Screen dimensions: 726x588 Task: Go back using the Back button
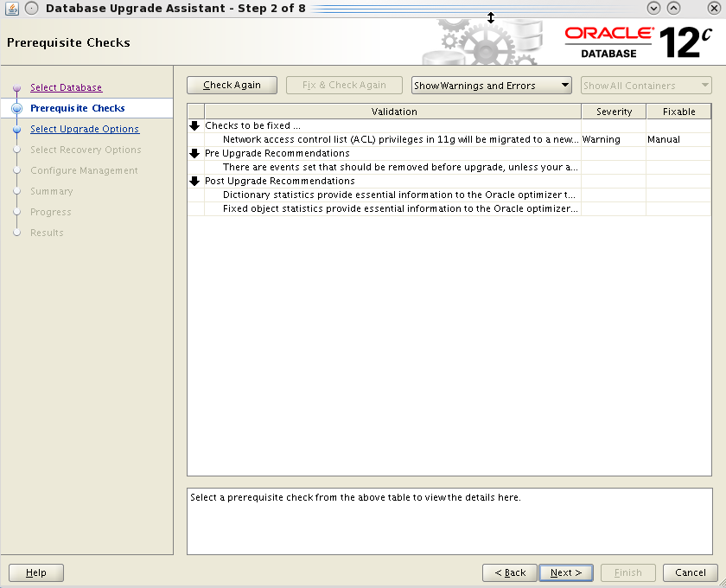(509, 572)
